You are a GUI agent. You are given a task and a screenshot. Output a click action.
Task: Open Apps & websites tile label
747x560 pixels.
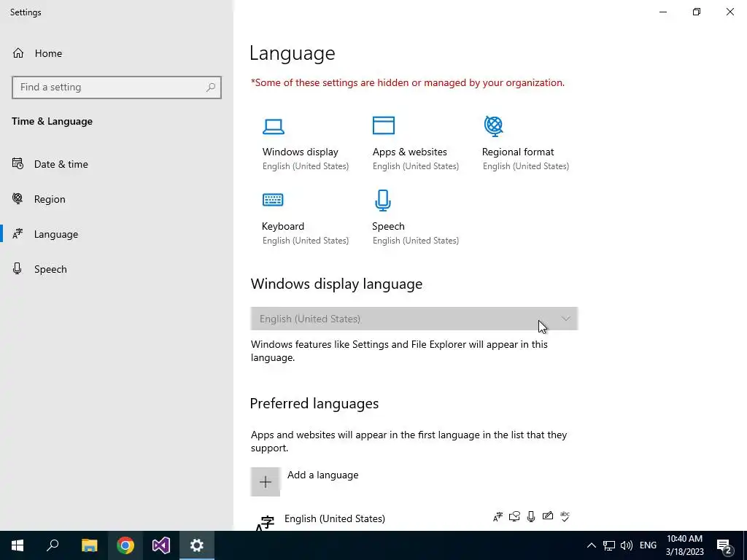[410, 152]
